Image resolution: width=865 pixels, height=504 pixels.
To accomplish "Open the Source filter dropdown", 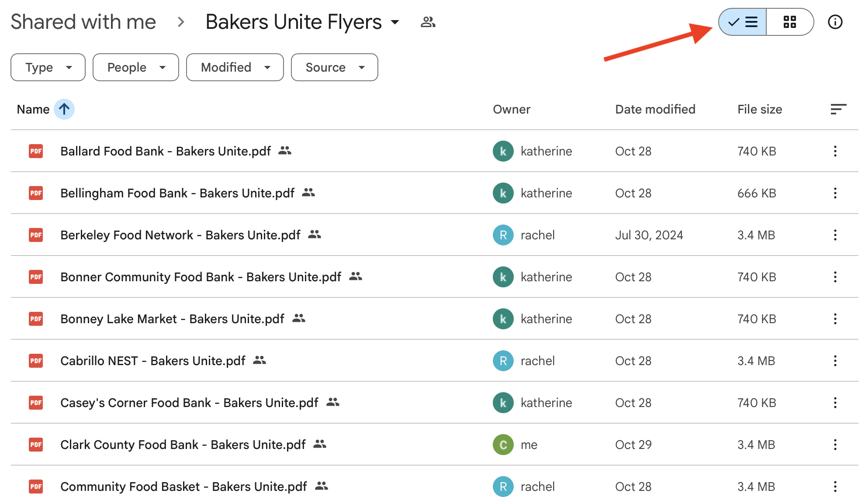I will coord(335,67).
